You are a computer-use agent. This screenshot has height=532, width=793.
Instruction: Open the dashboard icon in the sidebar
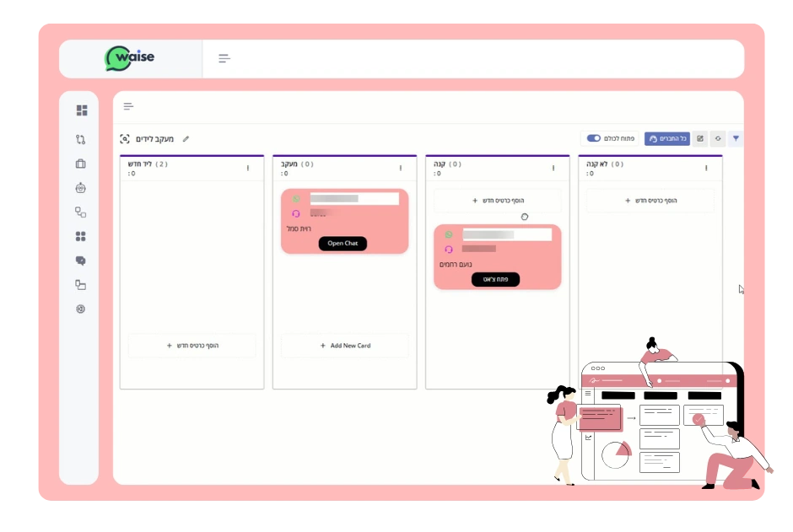pyautogui.click(x=81, y=110)
